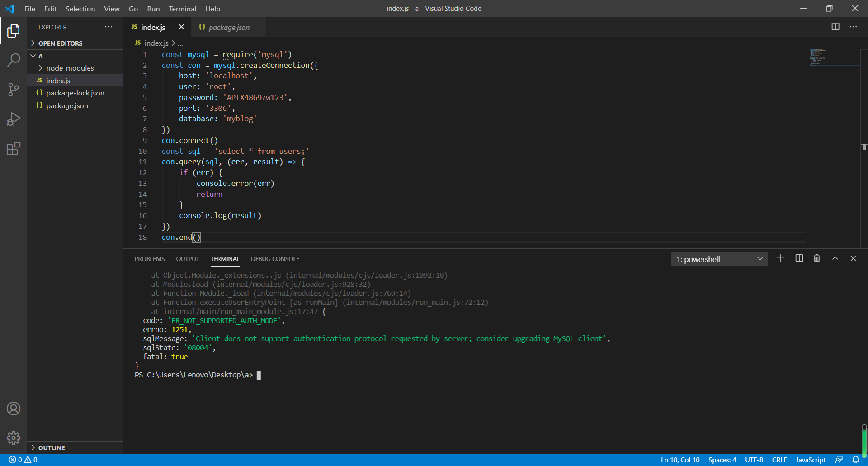Open the feedback icon in status bar
The width and height of the screenshot is (868, 466).
point(839,460)
